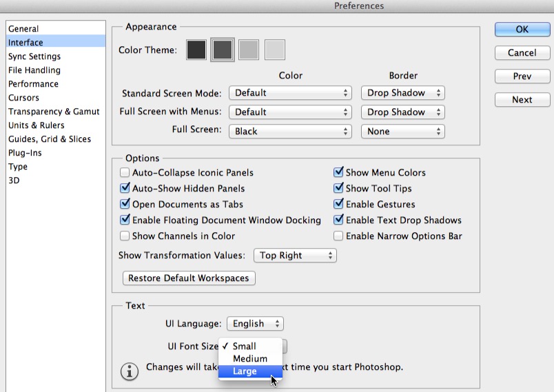
Task: Toggle Show Tool Tips checkbox
Action: pyautogui.click(x=338, y=188)
